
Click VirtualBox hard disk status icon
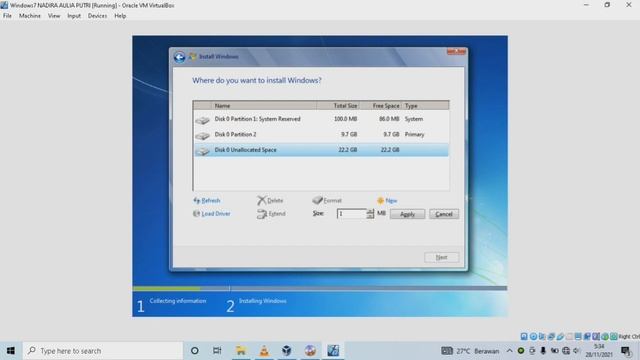click(524, 337)
